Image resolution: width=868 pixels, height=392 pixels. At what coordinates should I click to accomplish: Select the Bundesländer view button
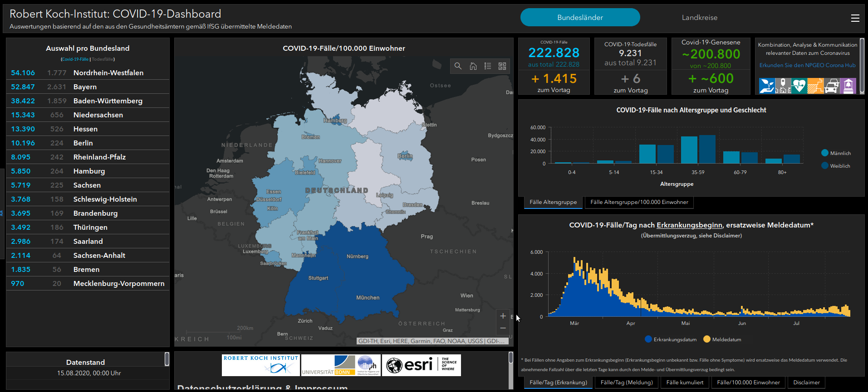coord(580,18)
